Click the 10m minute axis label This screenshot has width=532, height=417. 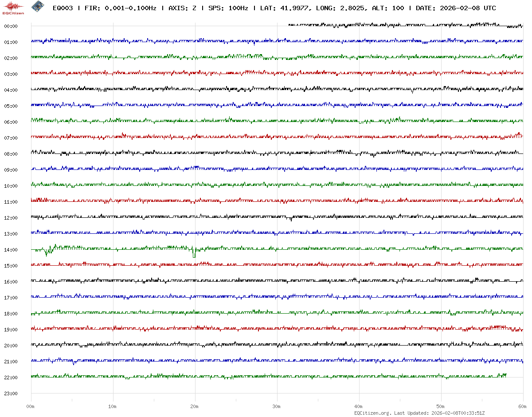113,406
